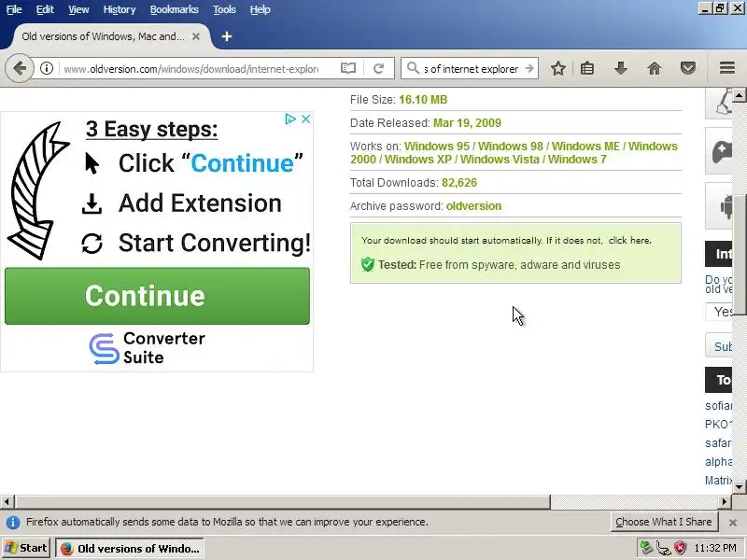Show site information icon in address bar
Image resolution: width=747 pixels, height=560 pixels.
(x=46, y=68)
